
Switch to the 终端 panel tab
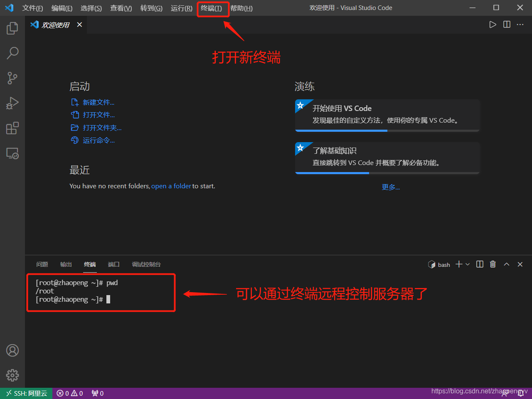90,264
